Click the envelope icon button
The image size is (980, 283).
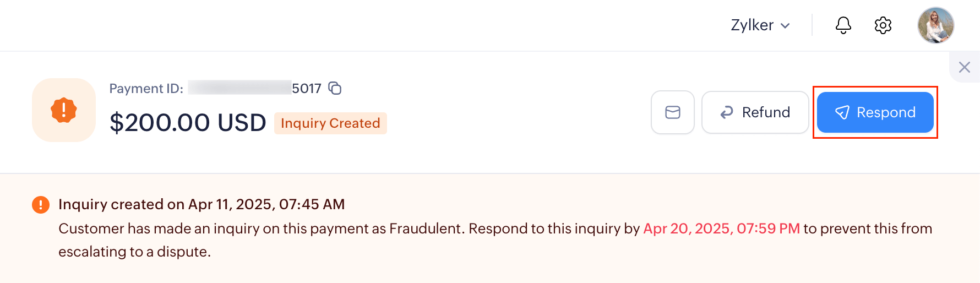(672, 112)
